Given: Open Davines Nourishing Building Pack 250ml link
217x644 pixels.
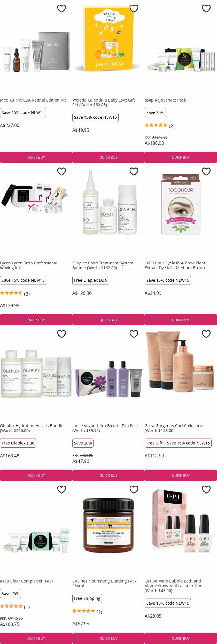Looking at the screenshot, I should coord(104,583).
